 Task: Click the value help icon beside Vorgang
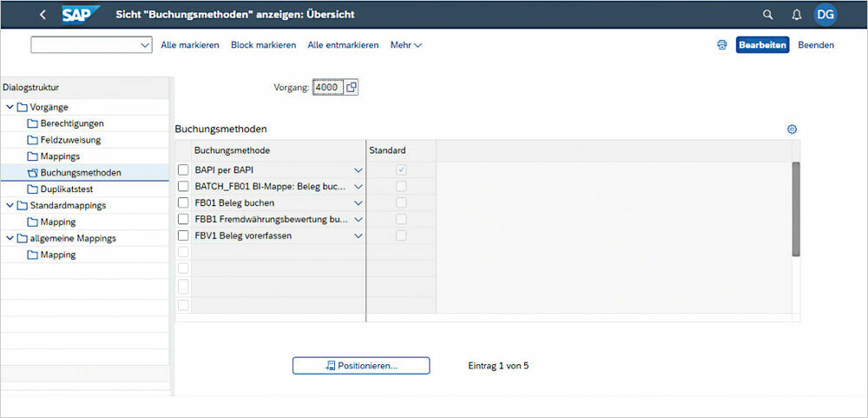click(351, 87)
